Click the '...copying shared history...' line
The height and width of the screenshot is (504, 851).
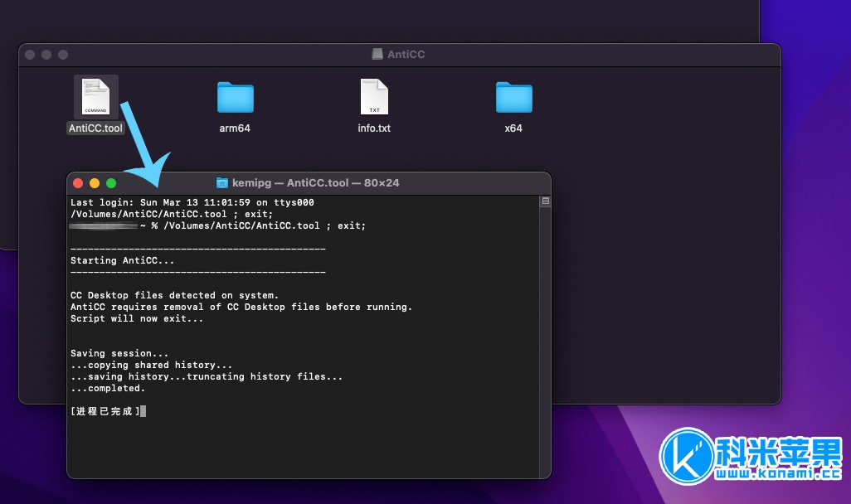[x=152, y=365]
